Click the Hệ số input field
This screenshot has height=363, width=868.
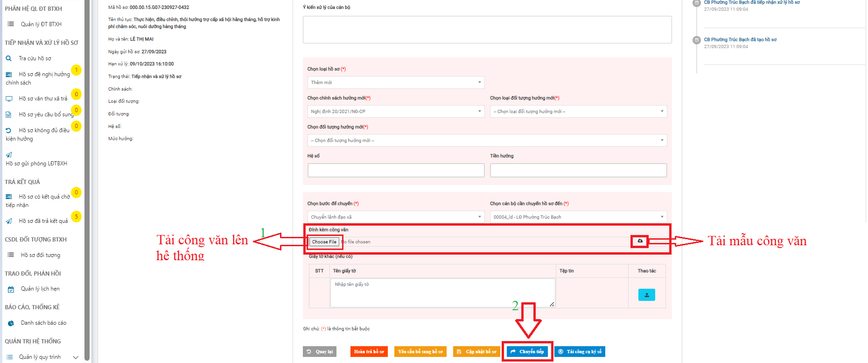[x=396, y=171]
